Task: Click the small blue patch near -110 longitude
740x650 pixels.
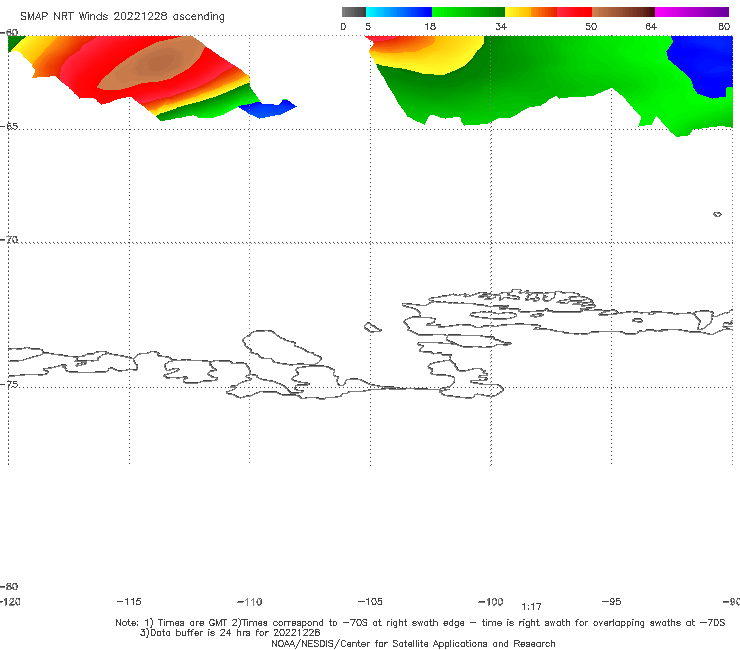Action: coord(268,109)
